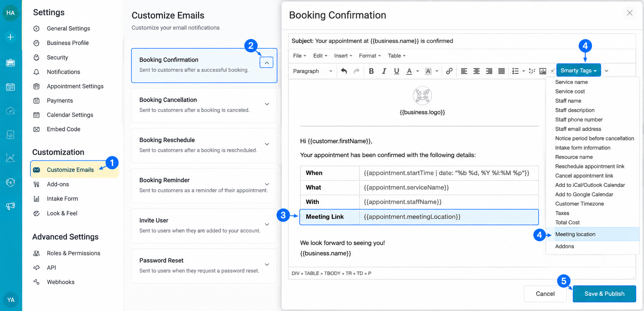Expand the Password Reset card
Viewport: 644px width, 311px height.
(x=267, y=265)
